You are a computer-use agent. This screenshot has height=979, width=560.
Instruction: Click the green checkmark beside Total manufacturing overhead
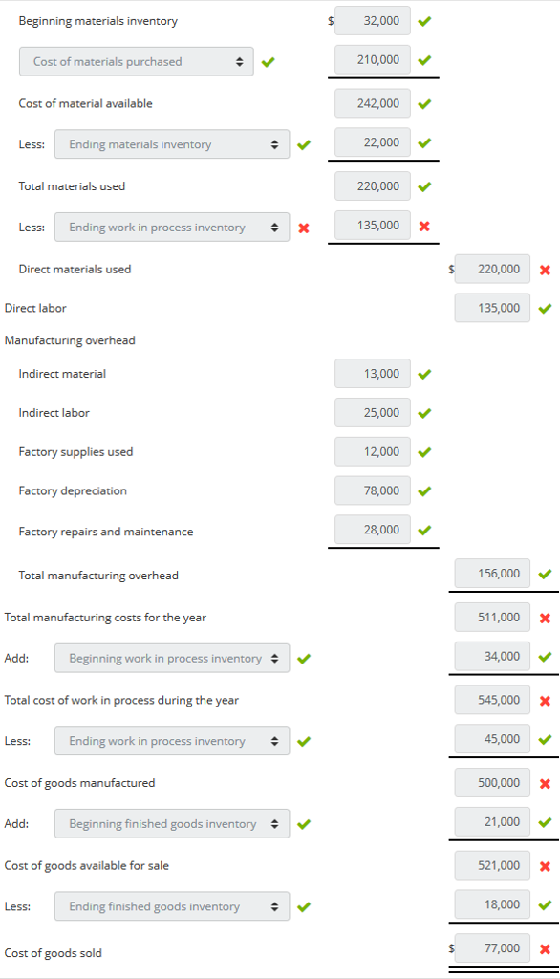[544, 574]
